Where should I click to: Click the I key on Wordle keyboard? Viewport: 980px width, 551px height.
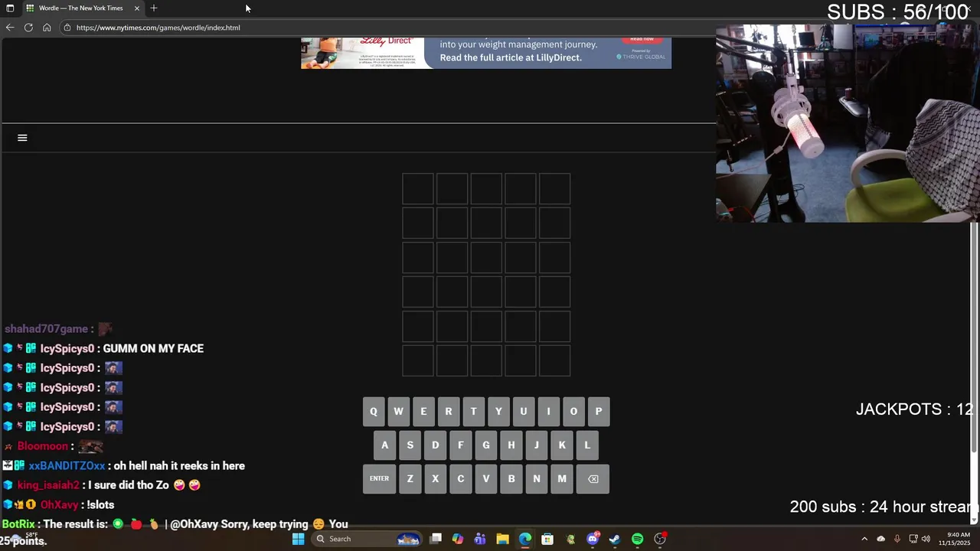[548, 411]
